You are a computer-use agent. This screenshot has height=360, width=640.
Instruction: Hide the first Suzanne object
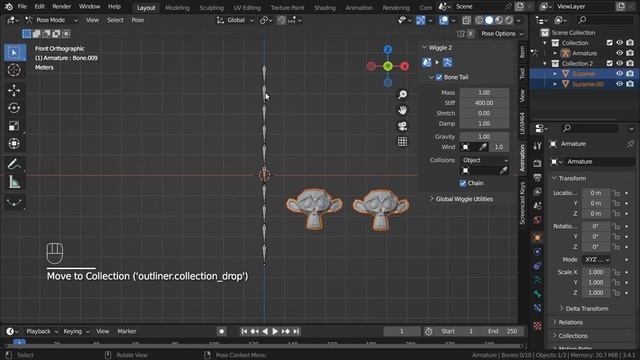click(x=620, y=73)
